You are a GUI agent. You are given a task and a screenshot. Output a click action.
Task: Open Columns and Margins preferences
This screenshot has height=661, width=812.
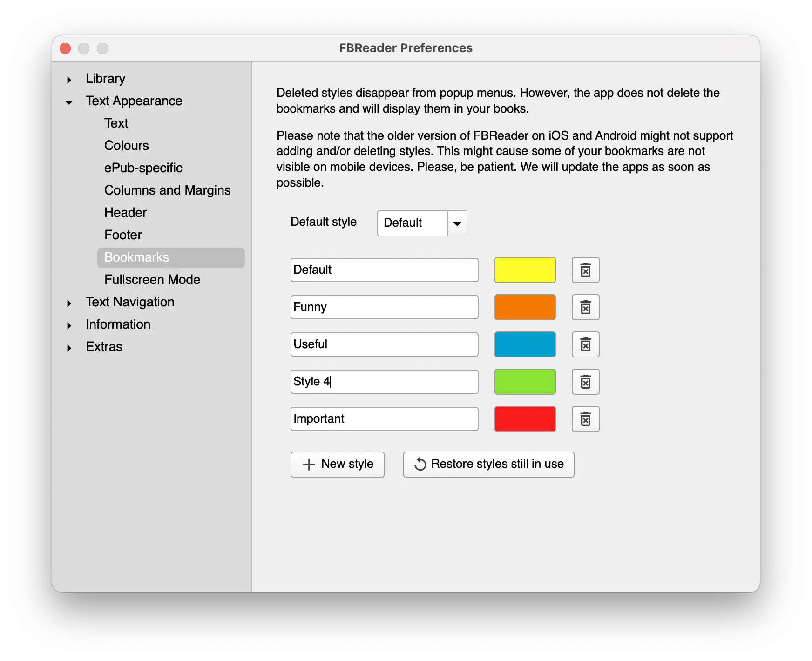167,190
